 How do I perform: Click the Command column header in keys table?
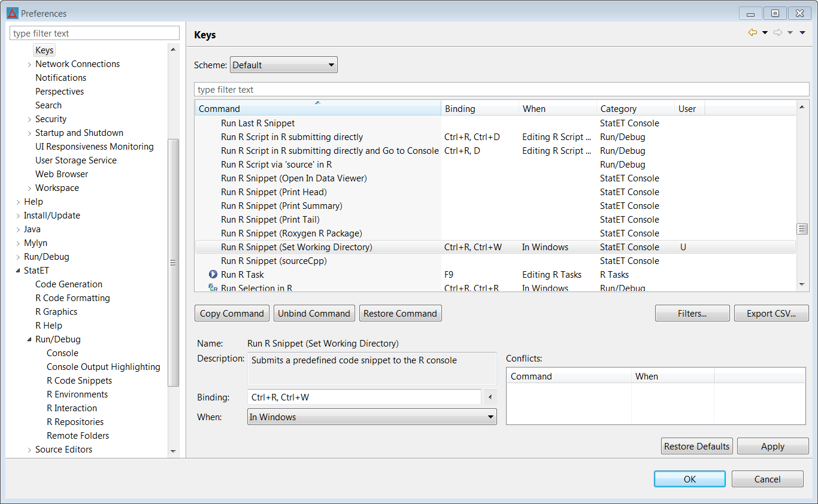tap(318, 108)
